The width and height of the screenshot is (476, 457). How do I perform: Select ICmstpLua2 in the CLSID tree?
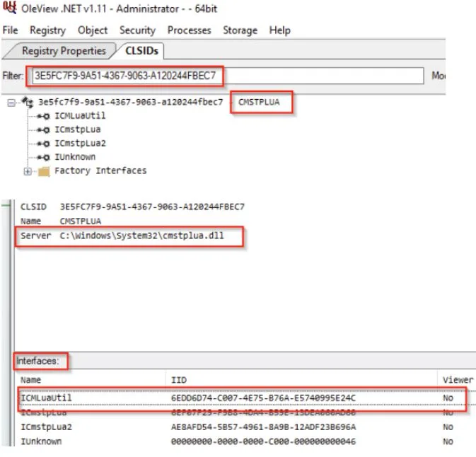click(80, 143)
